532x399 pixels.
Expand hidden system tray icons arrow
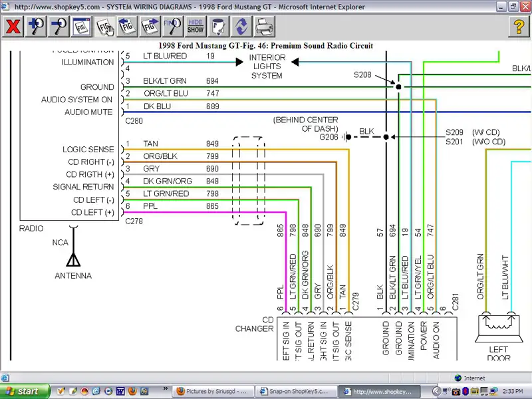(436, 391)
